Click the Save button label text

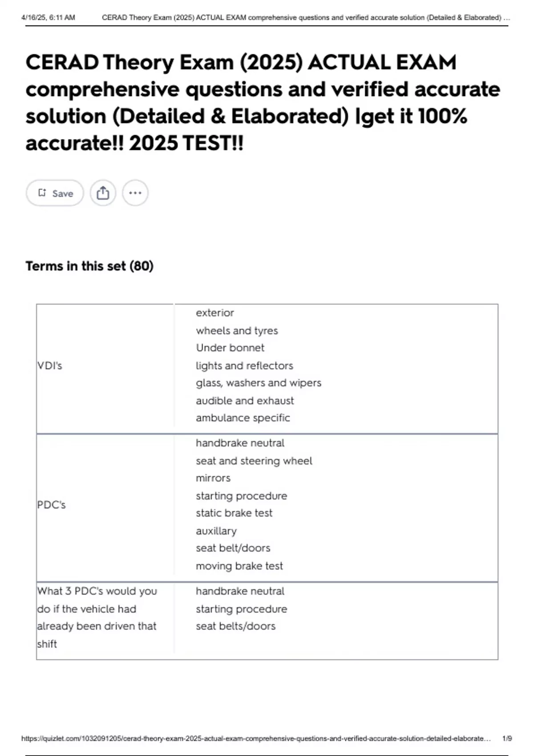(x=63, y=193)
